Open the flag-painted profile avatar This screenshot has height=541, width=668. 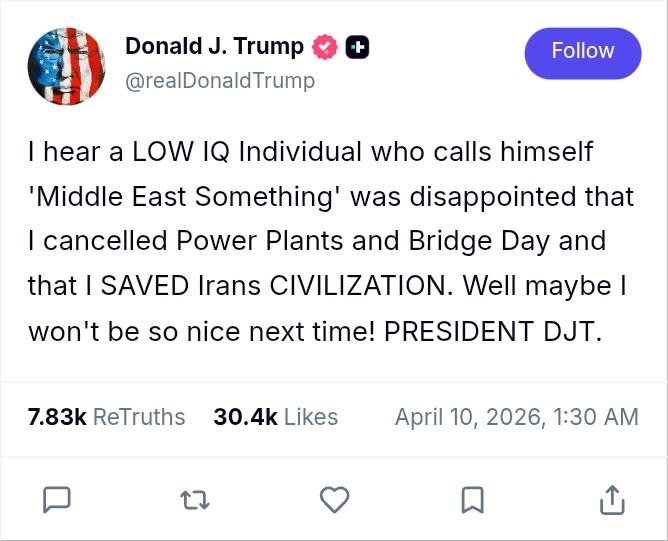66,66
